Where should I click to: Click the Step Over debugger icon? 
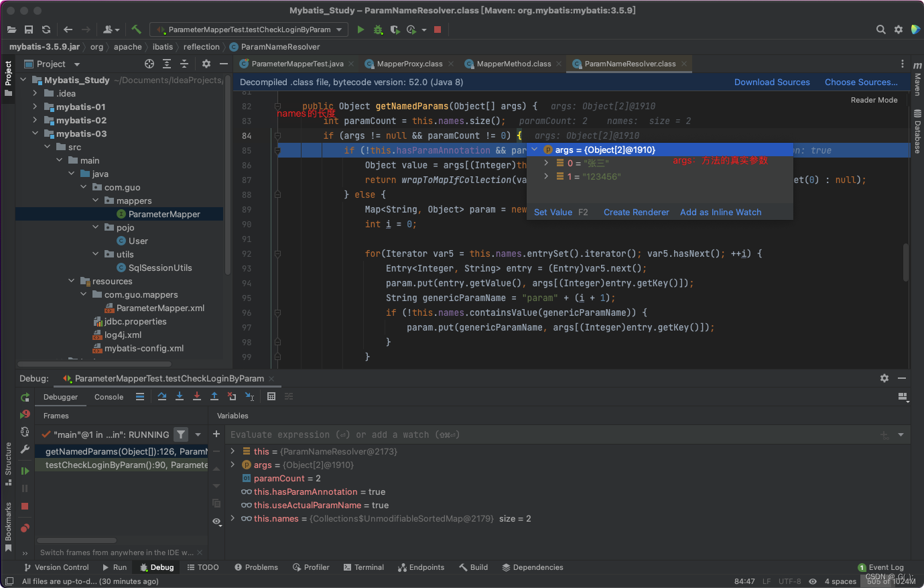(x=162, y=396)
